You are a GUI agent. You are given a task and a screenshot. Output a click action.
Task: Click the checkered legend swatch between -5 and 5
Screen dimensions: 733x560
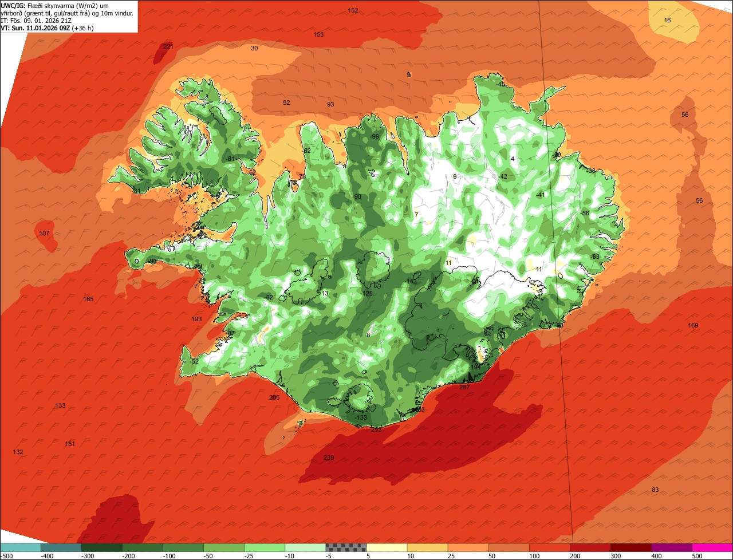[346, 547]
